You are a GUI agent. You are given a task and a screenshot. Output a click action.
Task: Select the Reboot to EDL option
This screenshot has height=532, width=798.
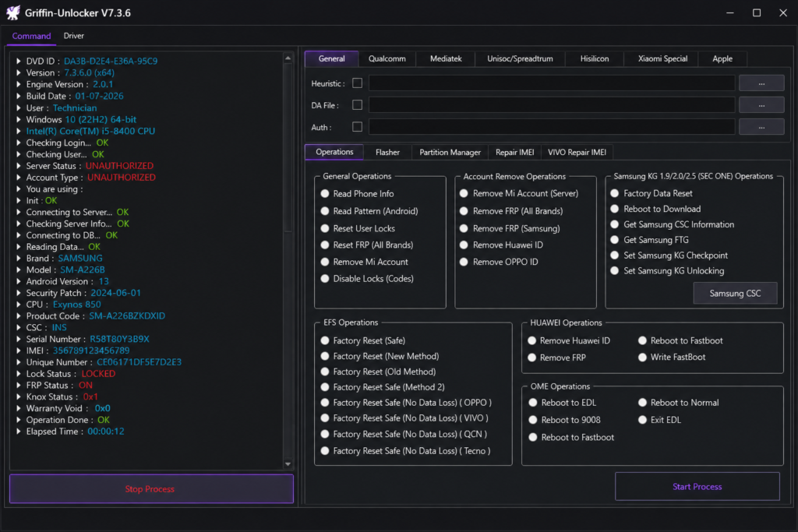pos(533,403)
